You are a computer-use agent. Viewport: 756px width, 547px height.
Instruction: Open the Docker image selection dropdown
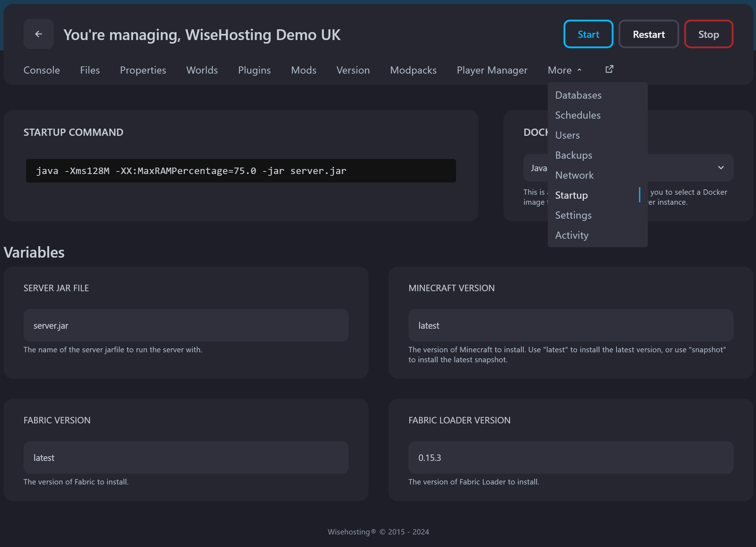tap(721, 168)
